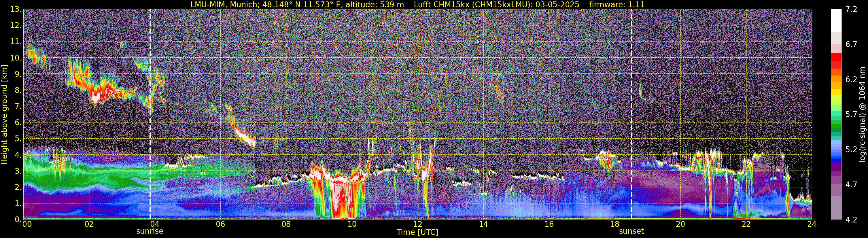Image resolution: width=868 pixels, height=238 pixels.
Task: Click the time tick label 06
Action: (x=220, y=224)
